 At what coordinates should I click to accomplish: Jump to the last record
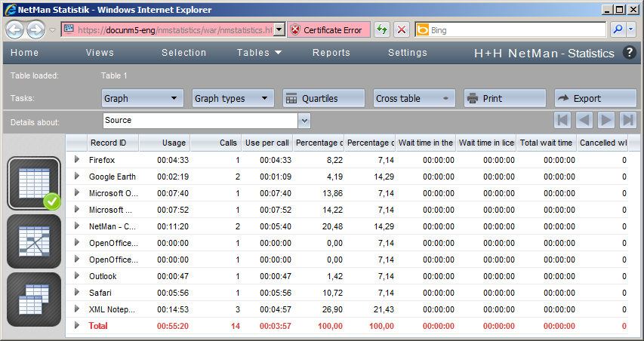[x=627, y=120]
